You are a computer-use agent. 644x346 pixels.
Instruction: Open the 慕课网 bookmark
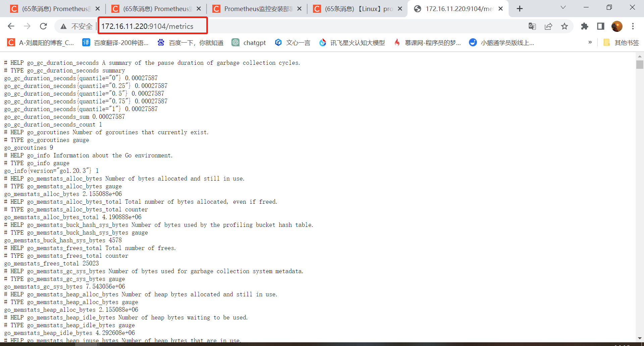pyautogui.click(x=427, y=43)
